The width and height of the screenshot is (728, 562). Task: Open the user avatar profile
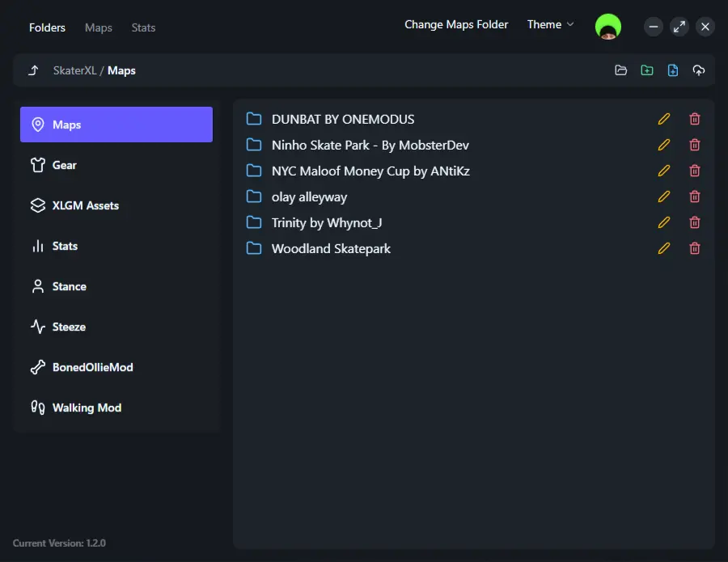click(608, 27)
